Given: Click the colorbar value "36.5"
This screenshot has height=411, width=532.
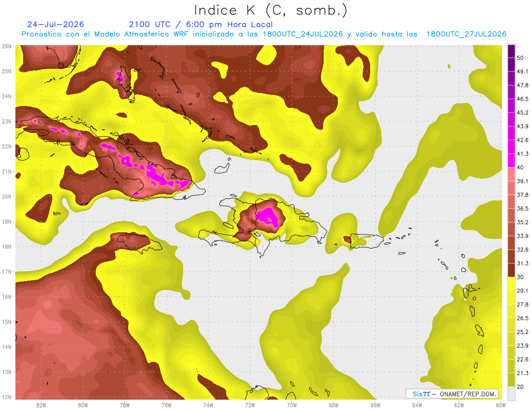Looking at the screenshot, I should tap(523, 209).
